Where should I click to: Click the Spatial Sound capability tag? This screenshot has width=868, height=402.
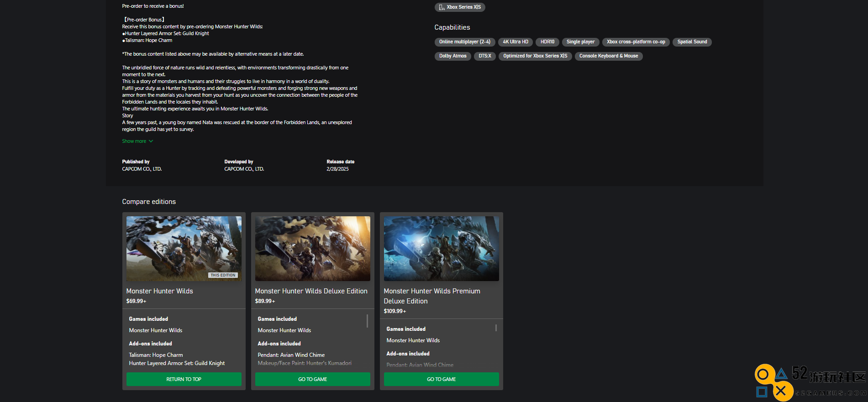tap(692, 42)
